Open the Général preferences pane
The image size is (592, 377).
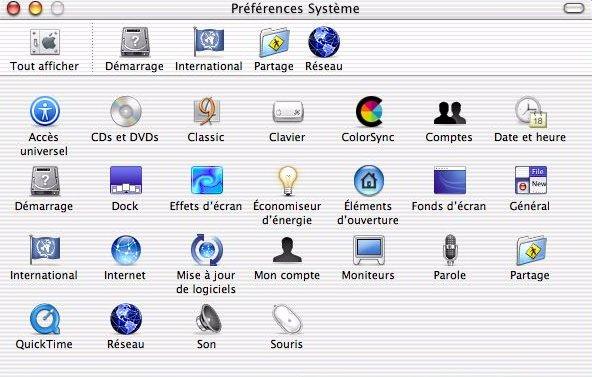[531, 180]
